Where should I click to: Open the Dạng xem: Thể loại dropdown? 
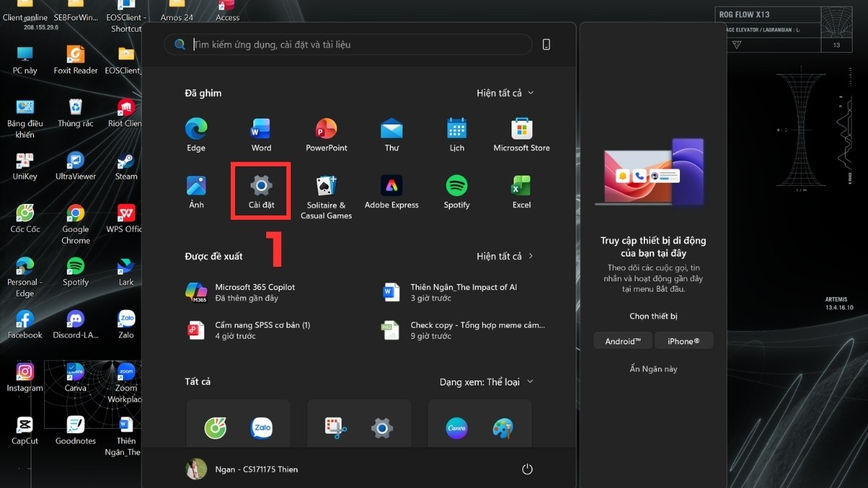[486, 382]
